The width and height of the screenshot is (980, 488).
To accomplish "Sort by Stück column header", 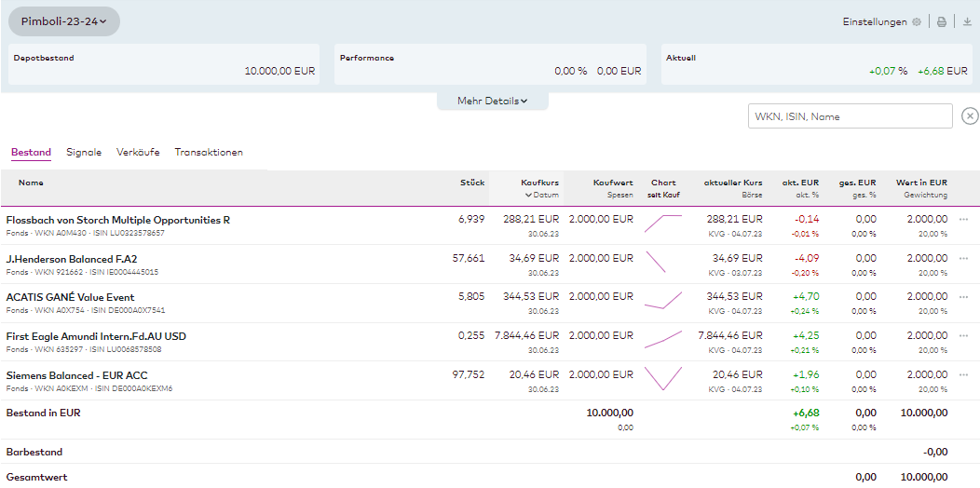I will pyautogui.click(x=473, y=183).
